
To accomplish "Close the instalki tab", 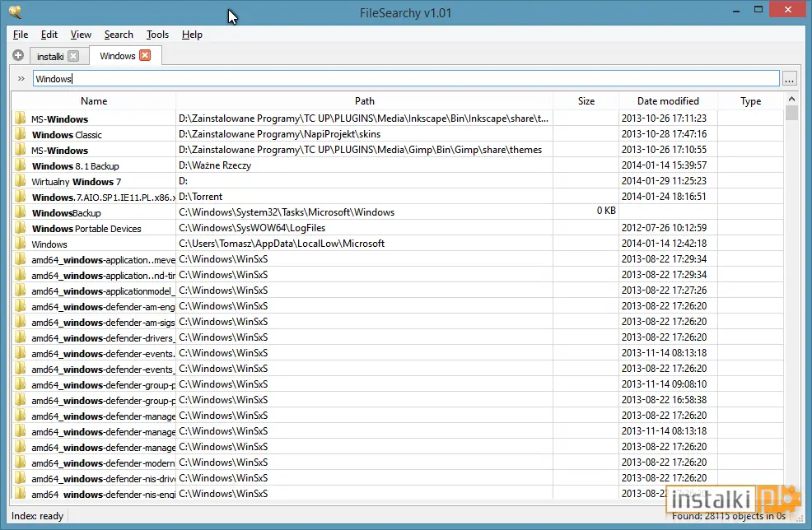I will point(73,56).
